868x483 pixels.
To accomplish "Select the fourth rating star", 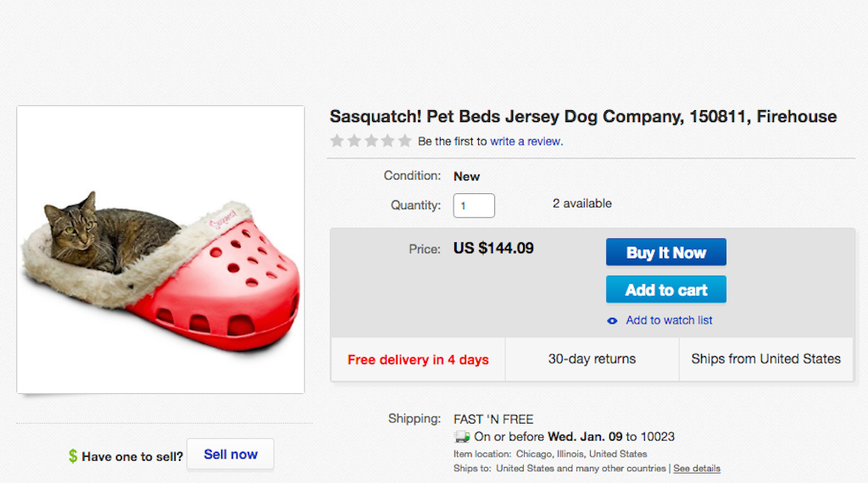I will (388, 141).
